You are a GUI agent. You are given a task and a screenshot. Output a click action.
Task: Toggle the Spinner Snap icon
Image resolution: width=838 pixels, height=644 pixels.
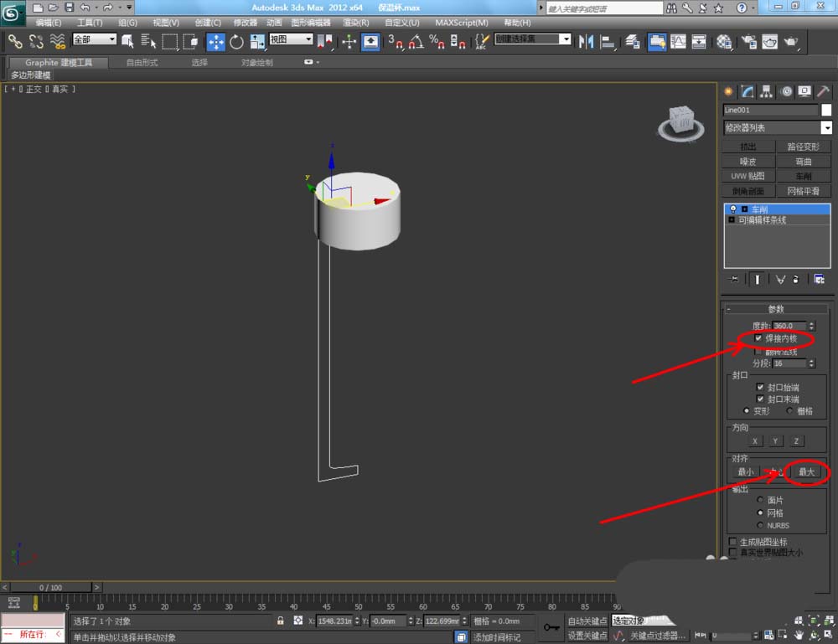[x=458, y=42]
